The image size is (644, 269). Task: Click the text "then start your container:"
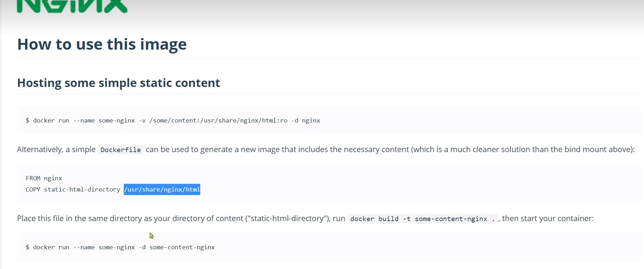click(548, 219)
